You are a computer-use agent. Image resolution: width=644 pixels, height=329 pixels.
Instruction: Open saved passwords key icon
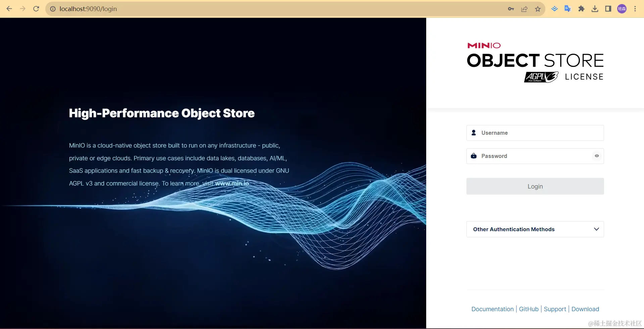tap(511, 9)
